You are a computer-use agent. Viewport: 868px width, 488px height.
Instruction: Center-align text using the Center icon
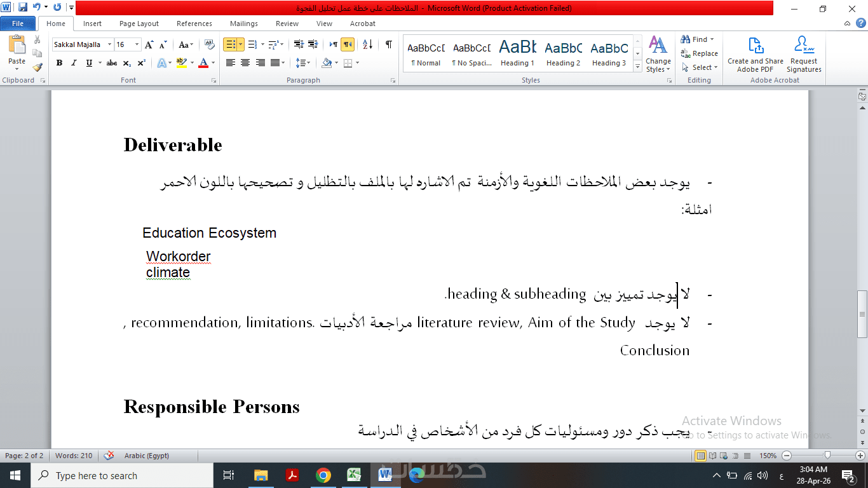tap(245, 63)
